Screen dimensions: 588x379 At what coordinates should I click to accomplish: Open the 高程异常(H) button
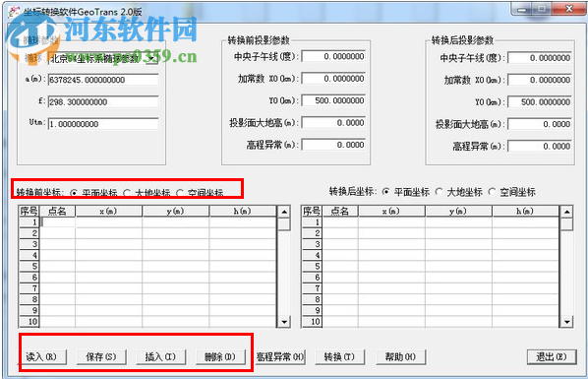[x=280, y=356]
